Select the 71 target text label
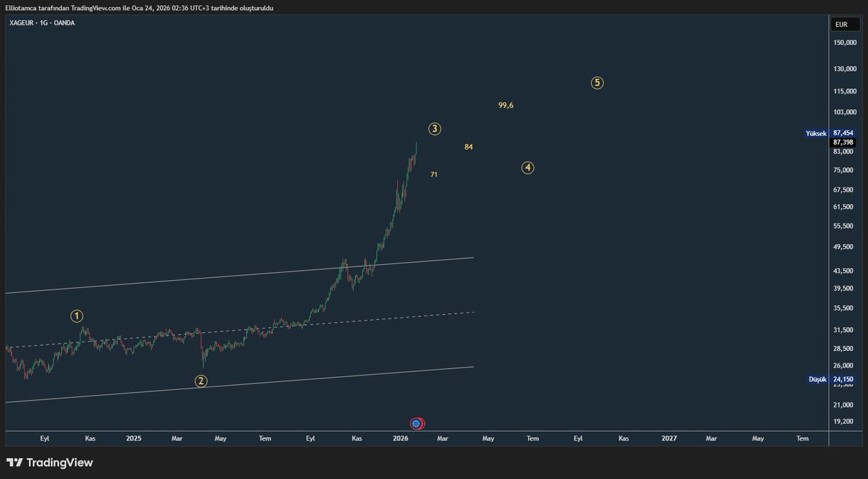Screen dimensions: 868x479 [x=433, y=174]
